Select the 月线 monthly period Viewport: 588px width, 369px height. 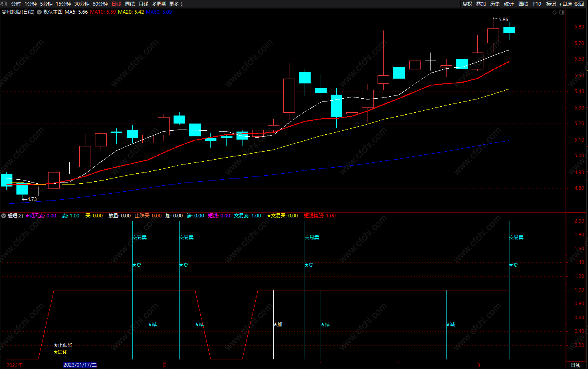(x=143, y=4)
